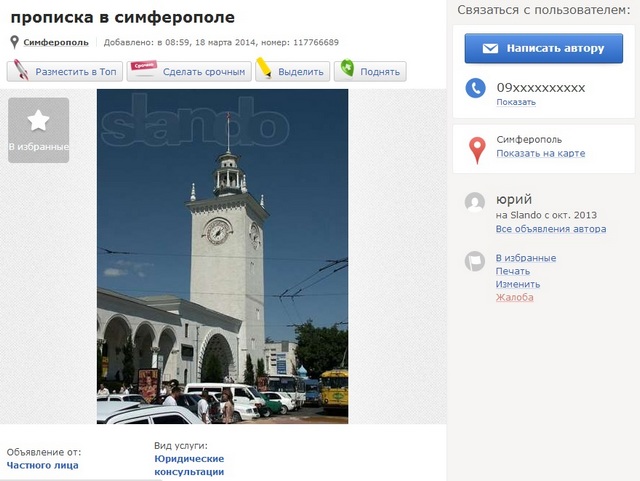Viewport: 640px width, 481px height.
Task: Open the Юридические консультации category link
Action: pyautogui.click(x=189, y=465)
